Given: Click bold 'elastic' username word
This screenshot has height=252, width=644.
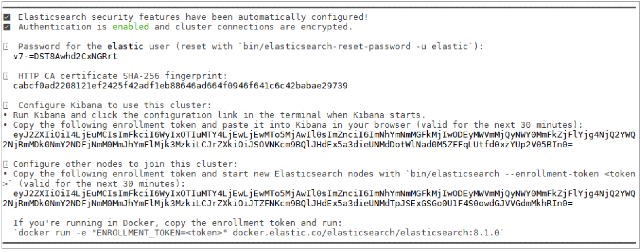Looking at the screenshot, I should coord(125,46).
